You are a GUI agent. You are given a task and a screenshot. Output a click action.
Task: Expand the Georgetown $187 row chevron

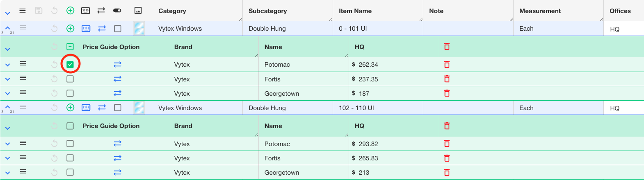[x=7, y=94]
